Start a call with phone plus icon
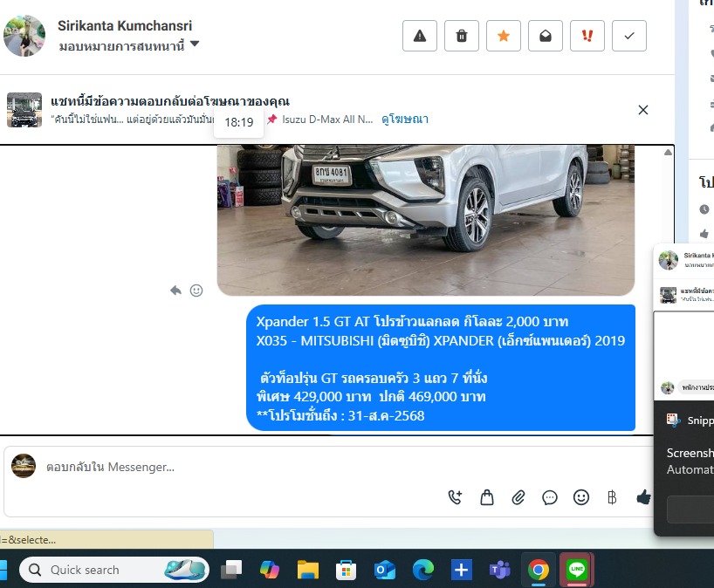Screen dimensions: 714x588 click(455, 497)
